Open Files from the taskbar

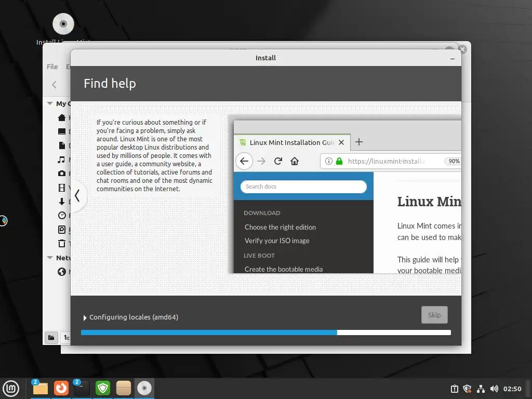point(40,388)
